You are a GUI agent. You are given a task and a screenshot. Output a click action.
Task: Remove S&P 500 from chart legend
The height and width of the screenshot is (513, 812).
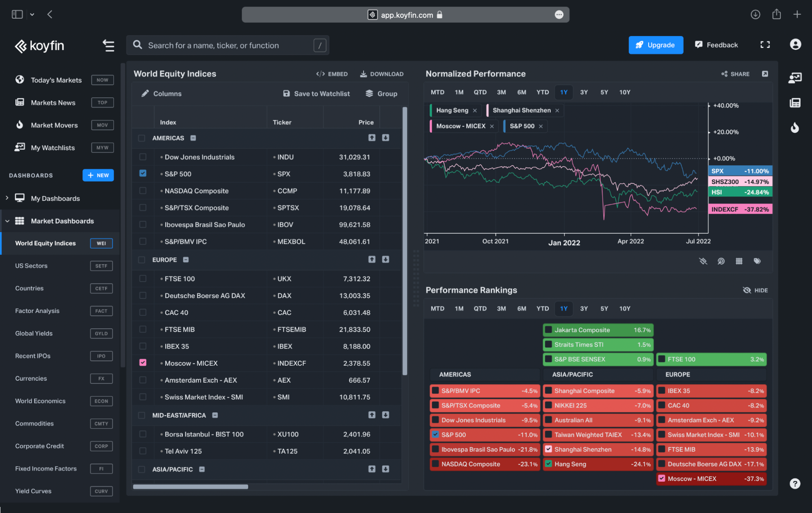[x=541, y=126]
